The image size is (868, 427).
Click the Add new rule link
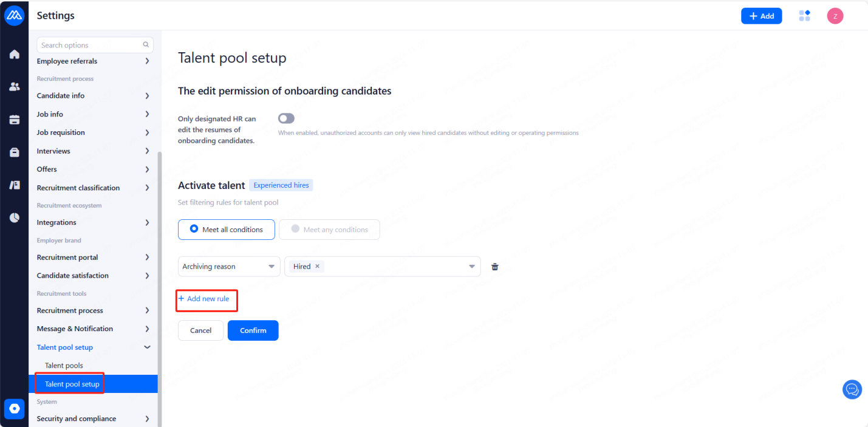(x=204, y=299)
